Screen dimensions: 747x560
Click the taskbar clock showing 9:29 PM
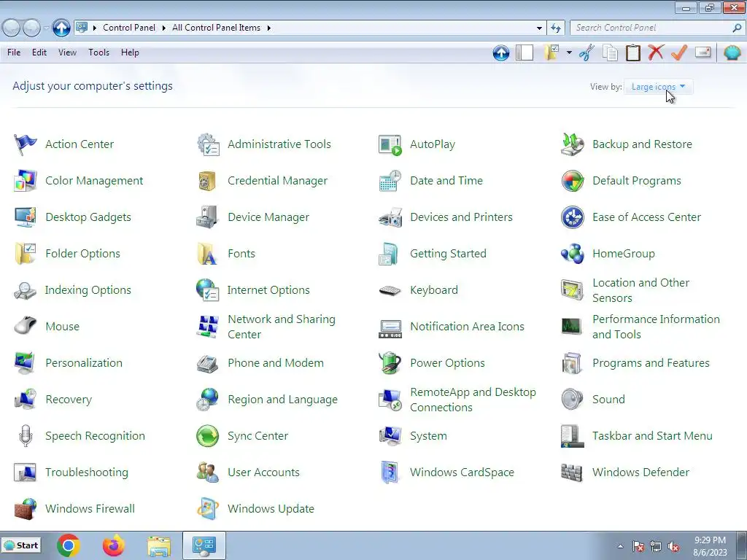710,546
